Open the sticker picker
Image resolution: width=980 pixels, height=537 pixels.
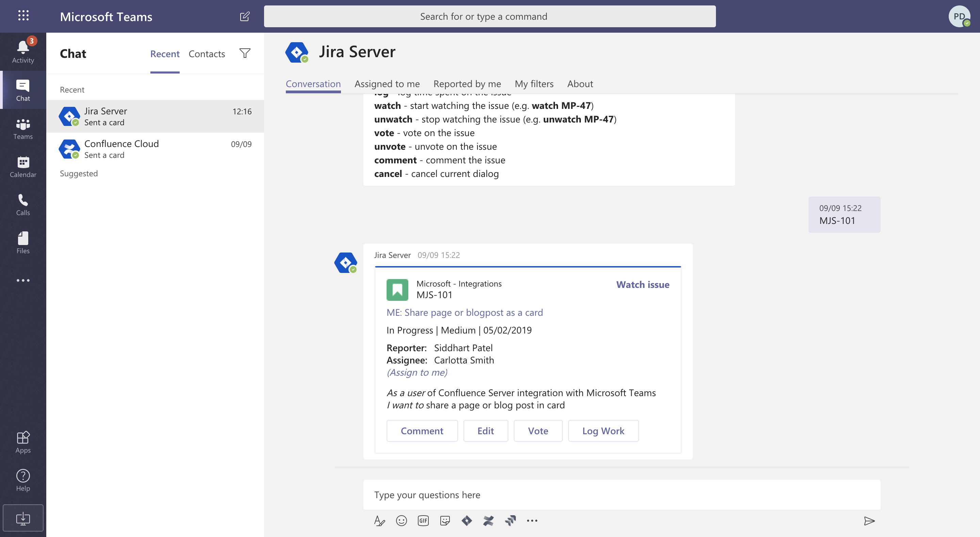coord(445,521)
